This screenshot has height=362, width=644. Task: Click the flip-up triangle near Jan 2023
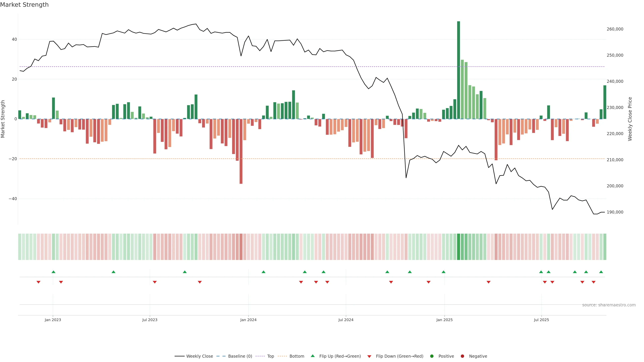(x=53, y=272)
